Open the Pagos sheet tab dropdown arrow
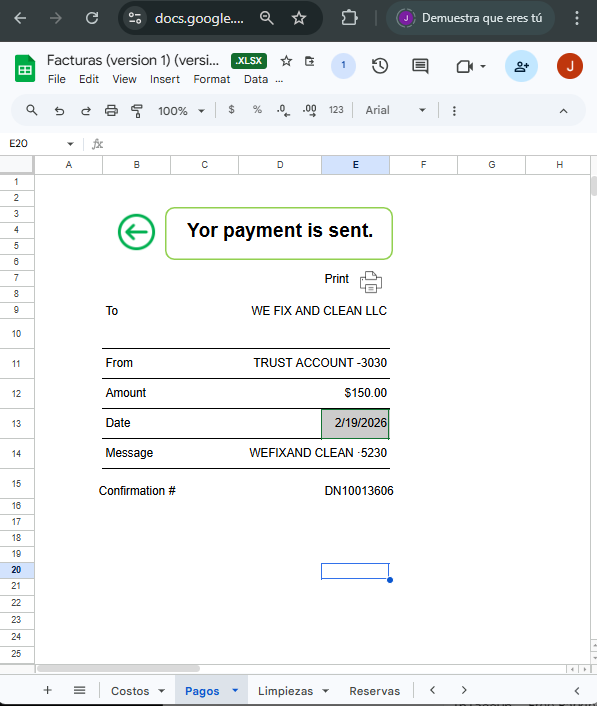The image size is (597, 706). click(235, 690)
